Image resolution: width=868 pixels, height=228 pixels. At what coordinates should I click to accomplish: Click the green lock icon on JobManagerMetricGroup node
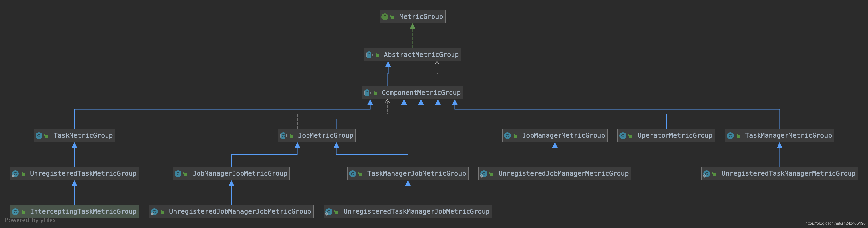(x=515, y=136)
